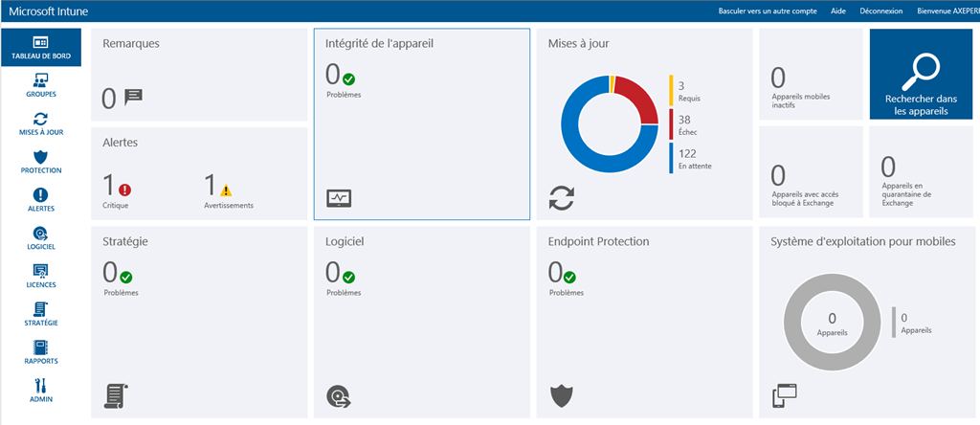Click the 38 Échec legend entry
The height and width of the screenshot is (425, 980).
pyautogui.click(x=685, y=124)
